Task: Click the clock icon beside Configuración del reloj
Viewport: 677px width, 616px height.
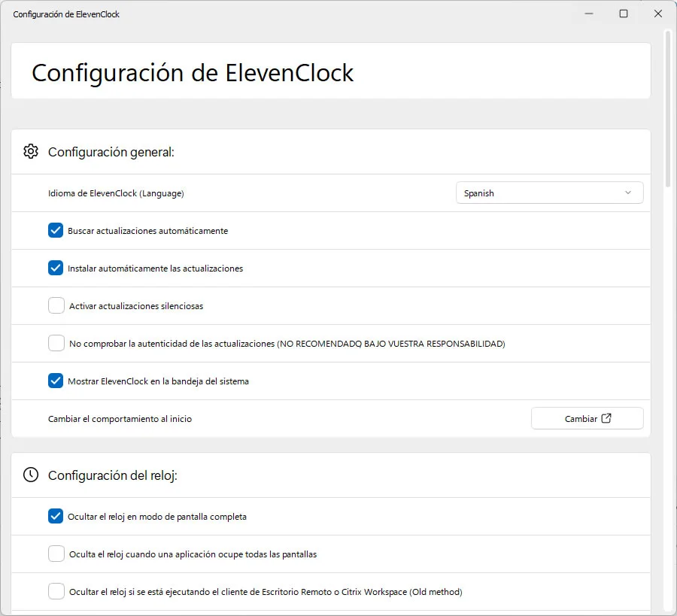Action: [31, 475]
